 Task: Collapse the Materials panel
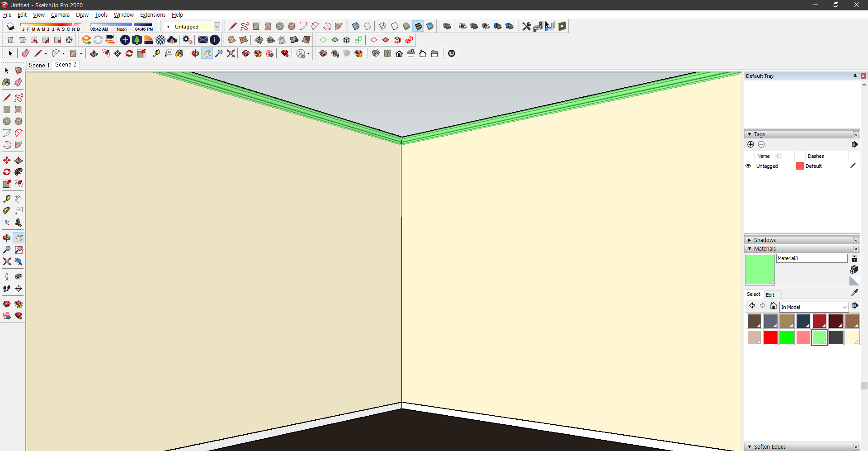point(750,249)
